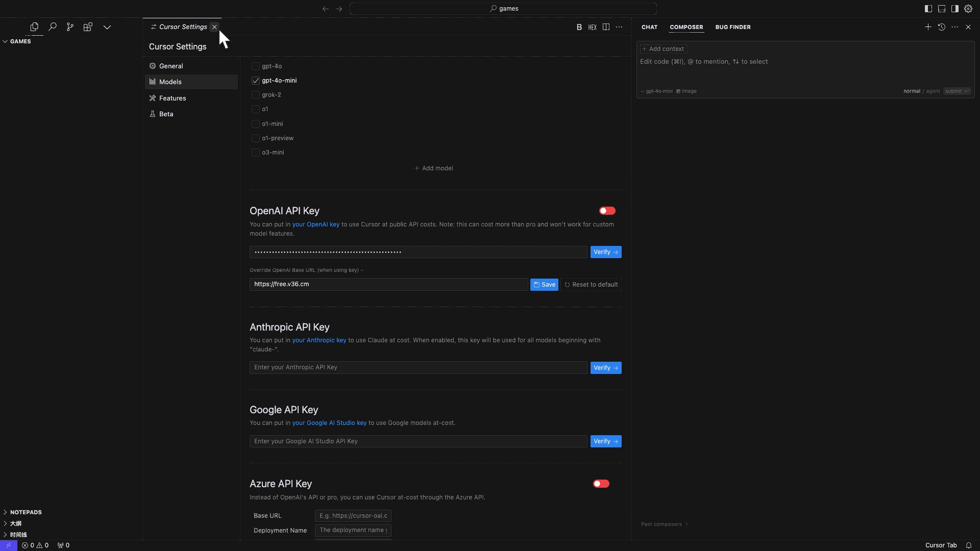Enable the o3-mini model checkbox
The width and height of the screenshot is (980, 551).
pyautogui.click(x=256, y=153)
